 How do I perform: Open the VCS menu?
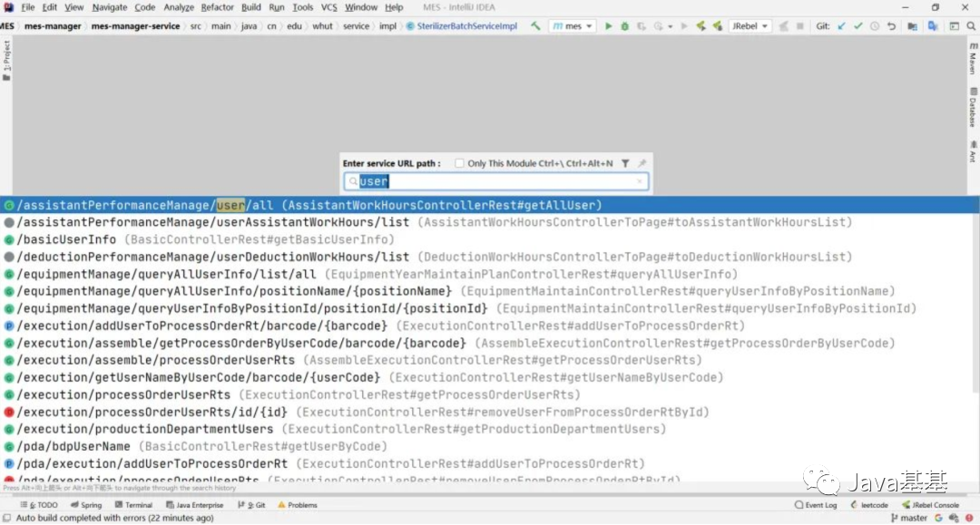(328, 7)
